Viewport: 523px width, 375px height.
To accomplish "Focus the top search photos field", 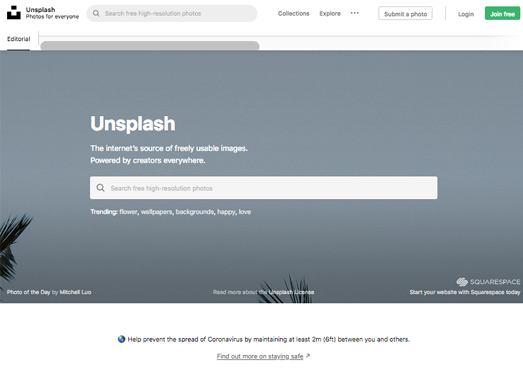I will point(172,13).
